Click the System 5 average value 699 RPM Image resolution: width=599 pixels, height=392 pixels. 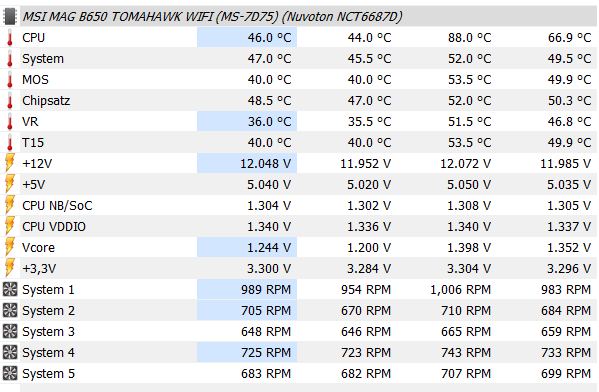(x=566, y=374)
